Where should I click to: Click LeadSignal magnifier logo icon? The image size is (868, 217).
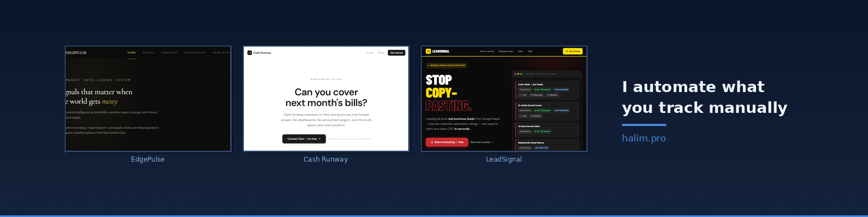tap(429, 52)
